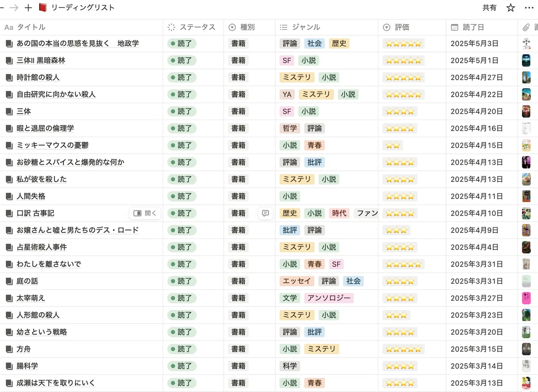
Task: Open cover thumbnail for 太宰萌え
Action: (x=526, y=298)
